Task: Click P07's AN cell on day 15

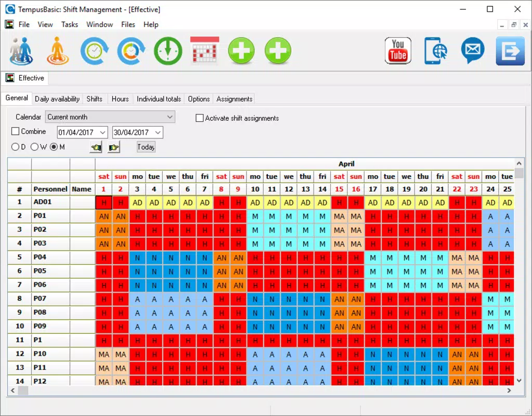Action: (x=339, y=300)
